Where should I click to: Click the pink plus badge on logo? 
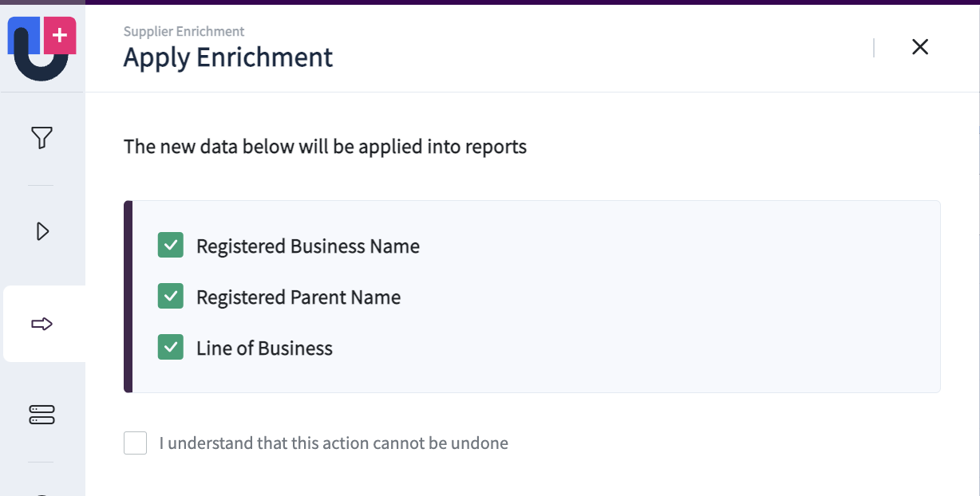coord(60,36)
